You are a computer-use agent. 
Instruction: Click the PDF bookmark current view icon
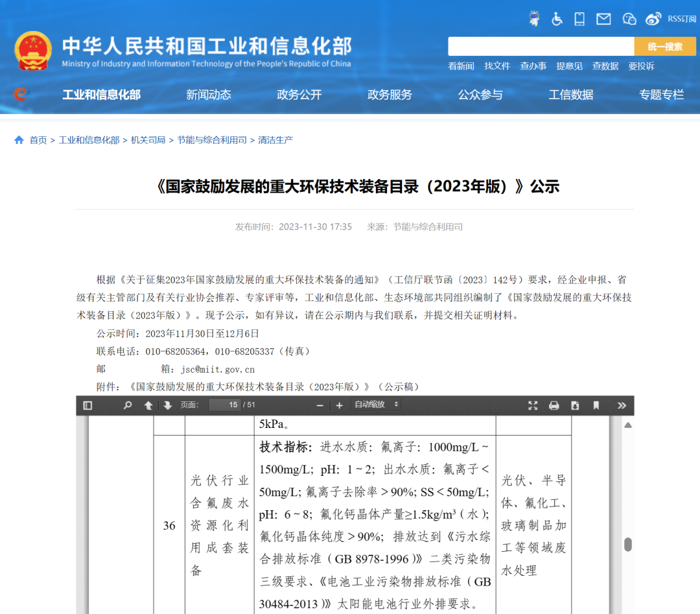596,405
